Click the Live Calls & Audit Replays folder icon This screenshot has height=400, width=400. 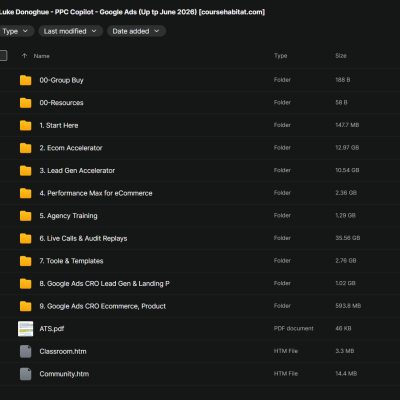click(26, 238)
